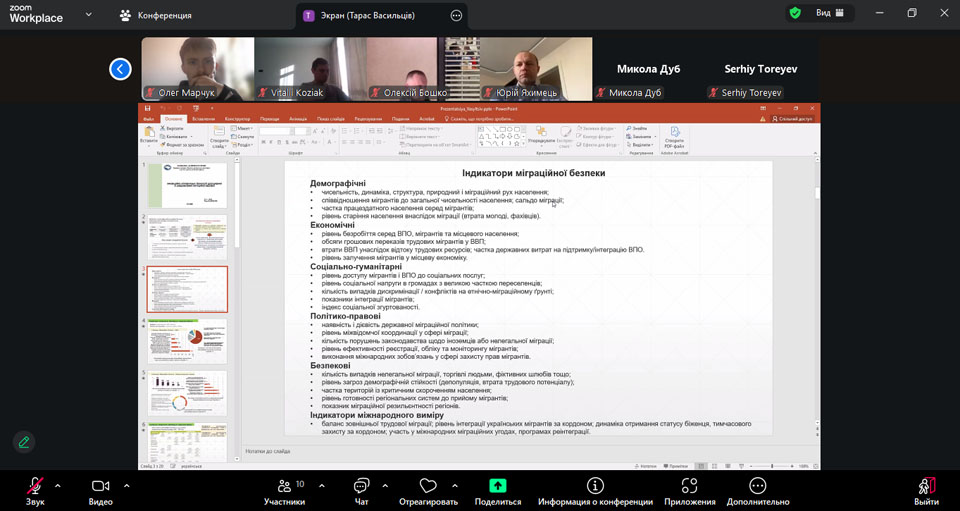Turn on camera with Видео button

(100, 487)
